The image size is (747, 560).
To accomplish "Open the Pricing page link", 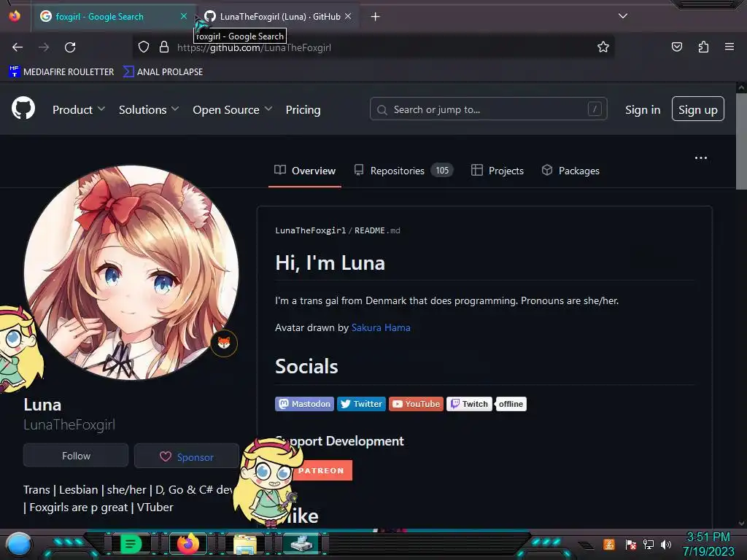I will pos(303,109).
